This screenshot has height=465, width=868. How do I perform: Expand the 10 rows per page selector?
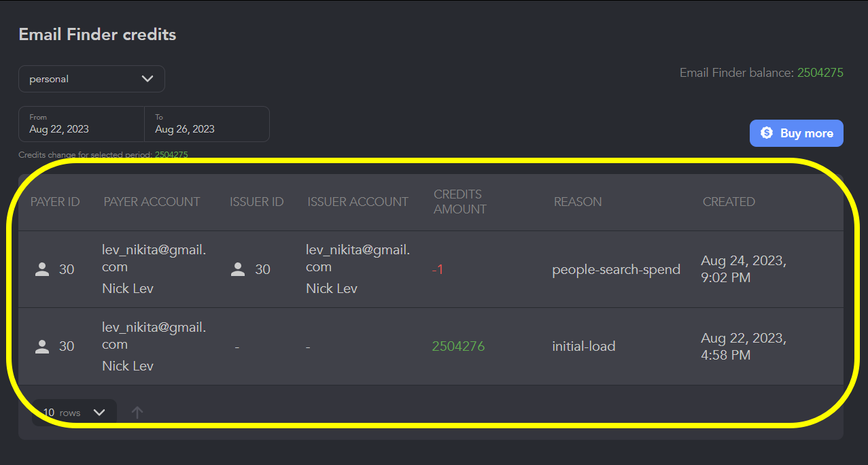tap(74, 412)
